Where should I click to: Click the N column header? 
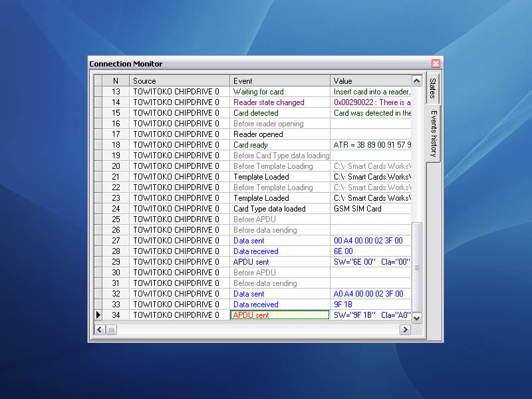tap(116, 81)
